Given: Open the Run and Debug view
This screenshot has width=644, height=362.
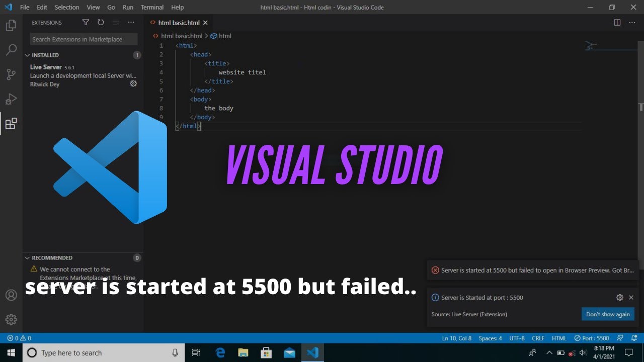Looking at the screenshot, I should pyautogui.click(x=11, y=99).
